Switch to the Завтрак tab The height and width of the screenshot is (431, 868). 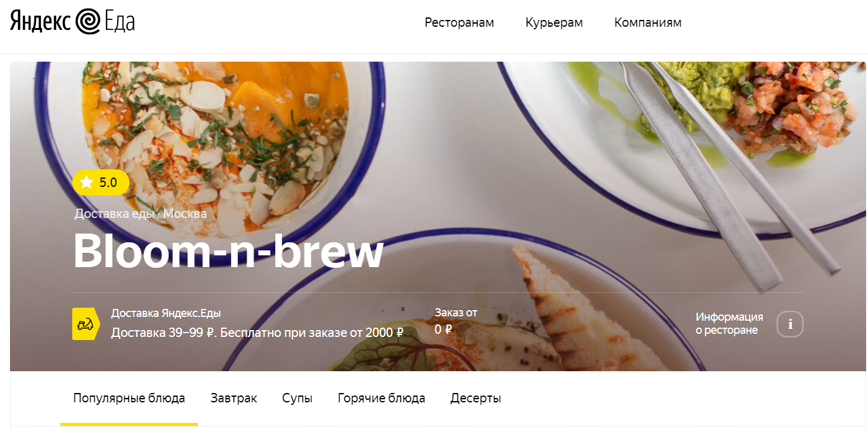click(234, 398)
